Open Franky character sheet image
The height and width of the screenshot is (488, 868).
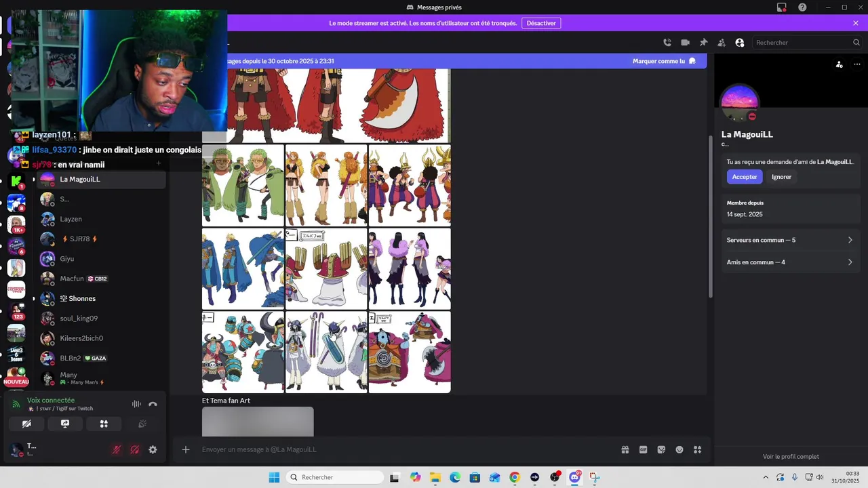tap(243, 352)
